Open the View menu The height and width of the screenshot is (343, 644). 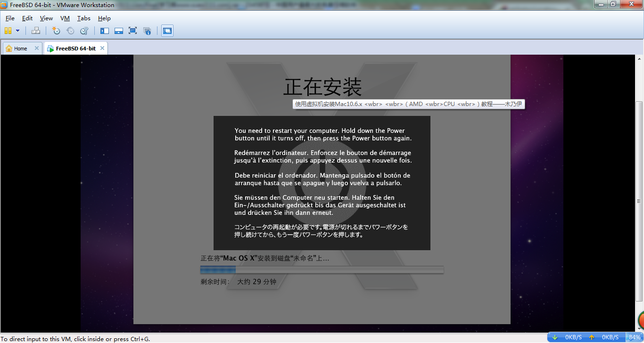click(x=46, y=18)
